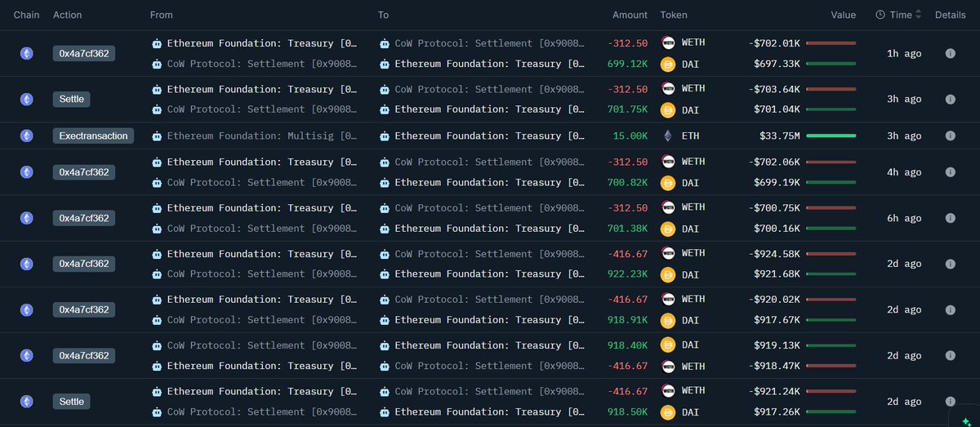Open the CoW Protocol: Settlement sender in the 918.40K row
The image size is (980, 427).
pyautogui.click(x=261, y=345)
